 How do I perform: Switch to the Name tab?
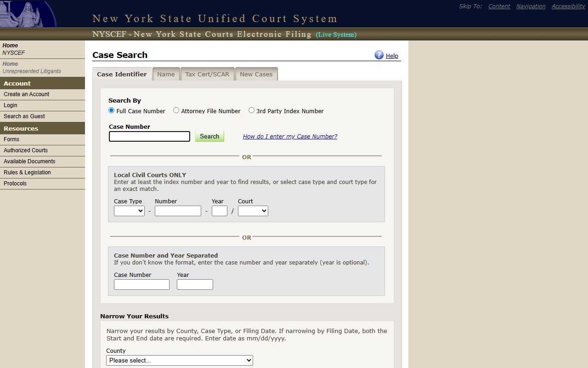click(166, 74)
